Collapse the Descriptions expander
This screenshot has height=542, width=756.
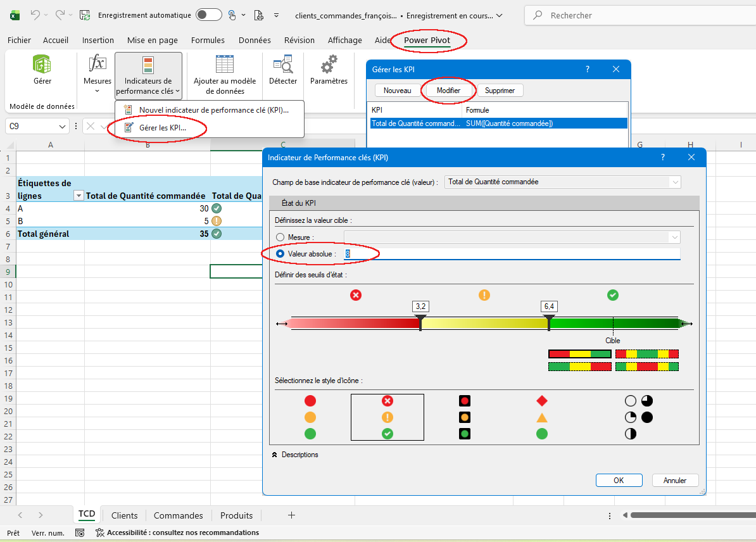click(x=275, y=455)
